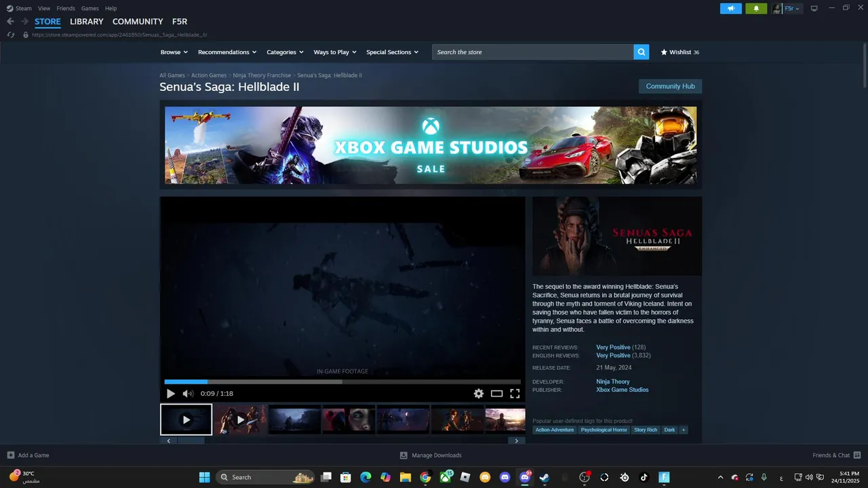
Task: Expand the Browse dropdown
Action: 174,52
